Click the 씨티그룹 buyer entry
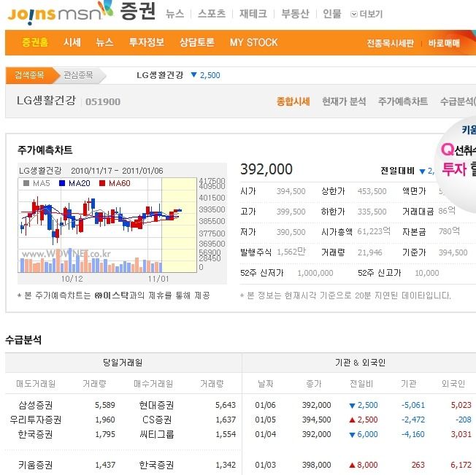 (157, 434)
